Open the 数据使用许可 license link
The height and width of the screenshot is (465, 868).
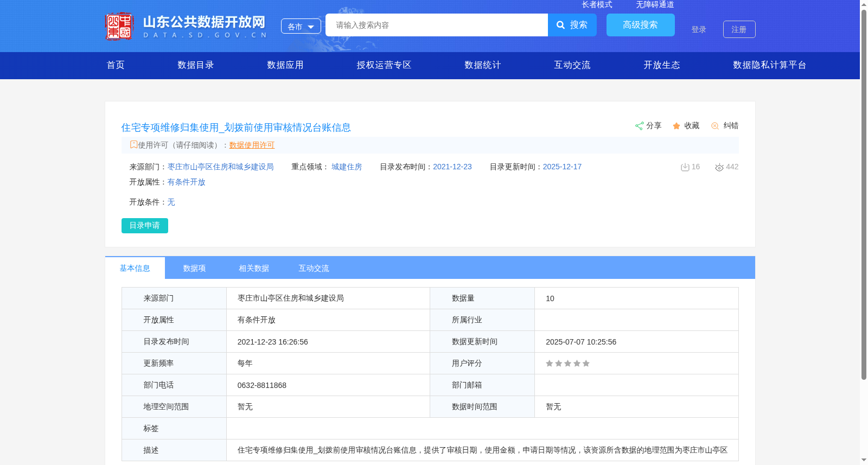(x=252, y=145)
